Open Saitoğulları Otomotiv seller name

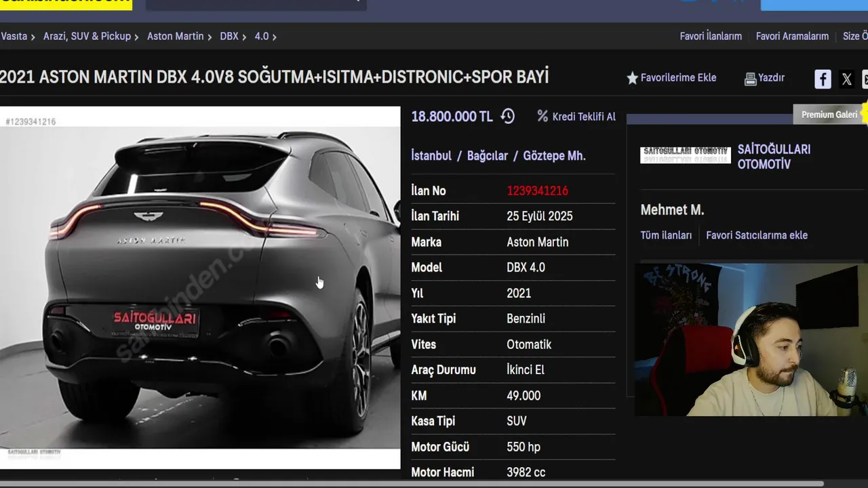[x=774, y=157]
